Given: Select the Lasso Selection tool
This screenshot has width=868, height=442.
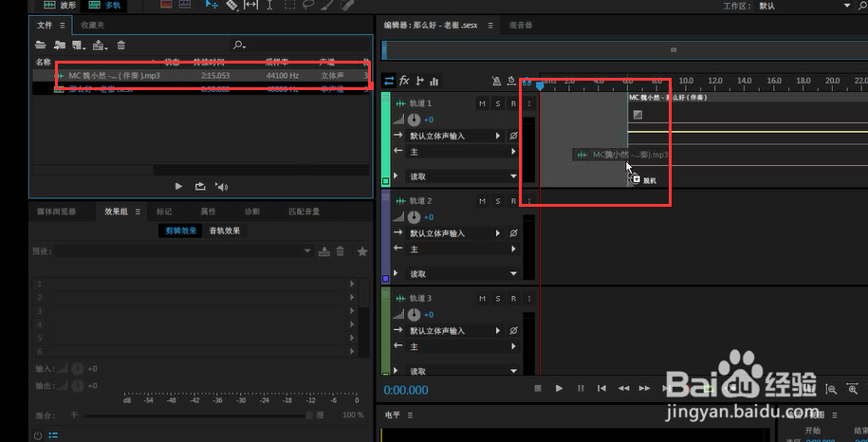Looking at the screenshot, I should (x=307, y=5).
